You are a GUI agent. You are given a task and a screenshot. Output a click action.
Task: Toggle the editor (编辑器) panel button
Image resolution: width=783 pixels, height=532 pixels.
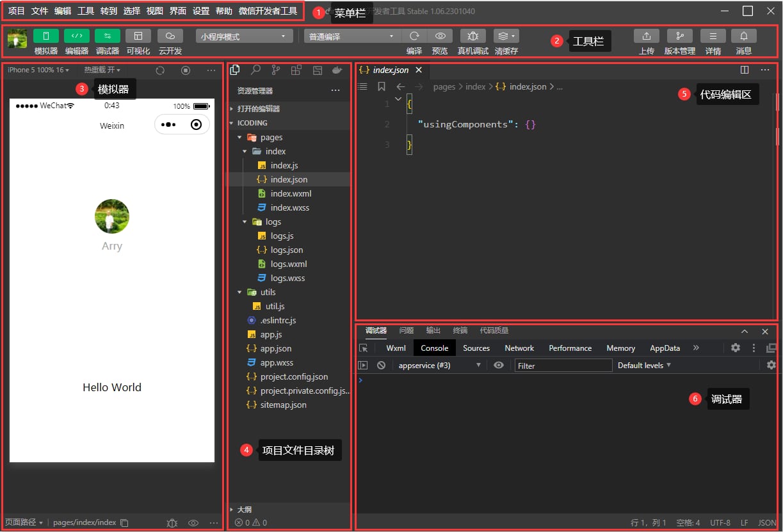[76, 36]
